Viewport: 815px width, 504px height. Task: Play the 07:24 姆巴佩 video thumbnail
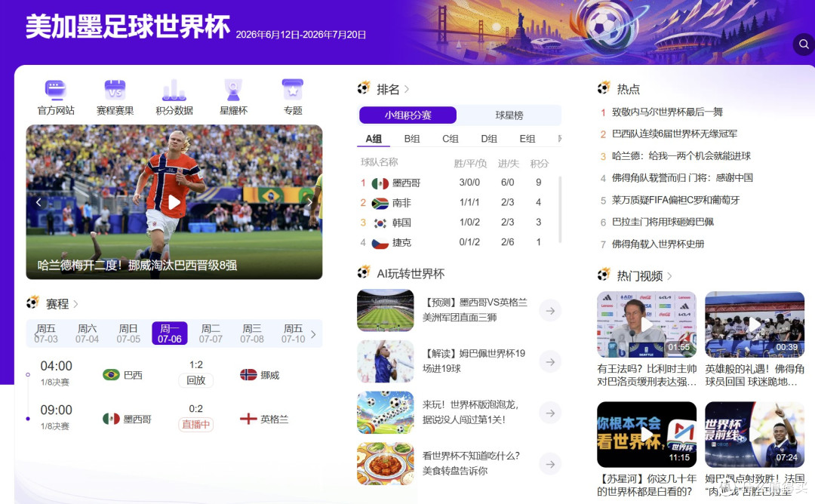pyautogui.click(x=755, y=435)
